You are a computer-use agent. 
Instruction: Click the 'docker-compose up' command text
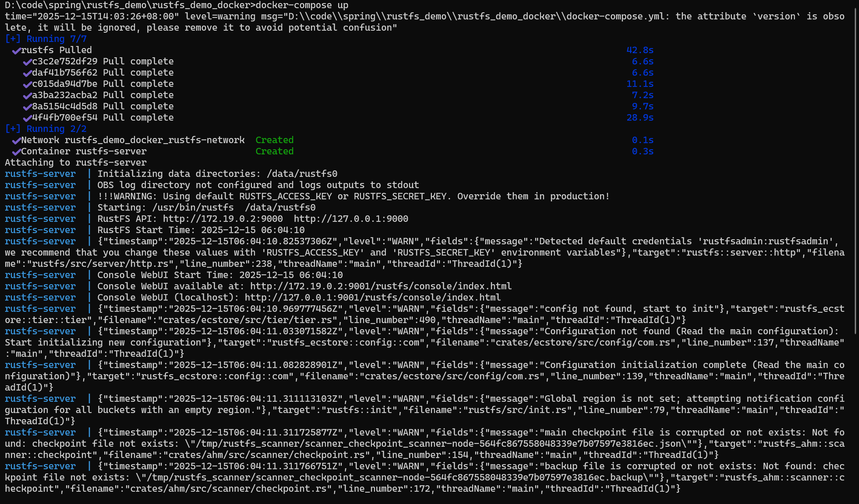click(302, 5)
